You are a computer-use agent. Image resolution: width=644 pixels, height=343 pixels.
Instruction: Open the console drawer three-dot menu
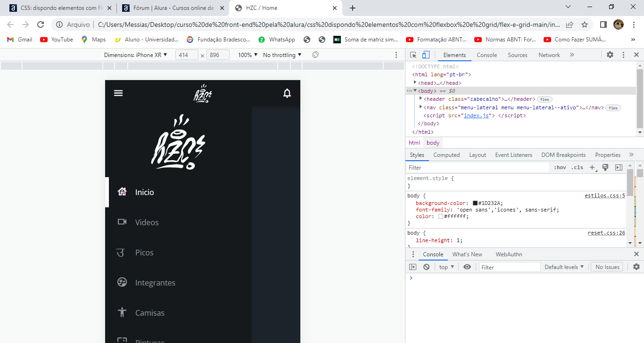coord(413,254)
